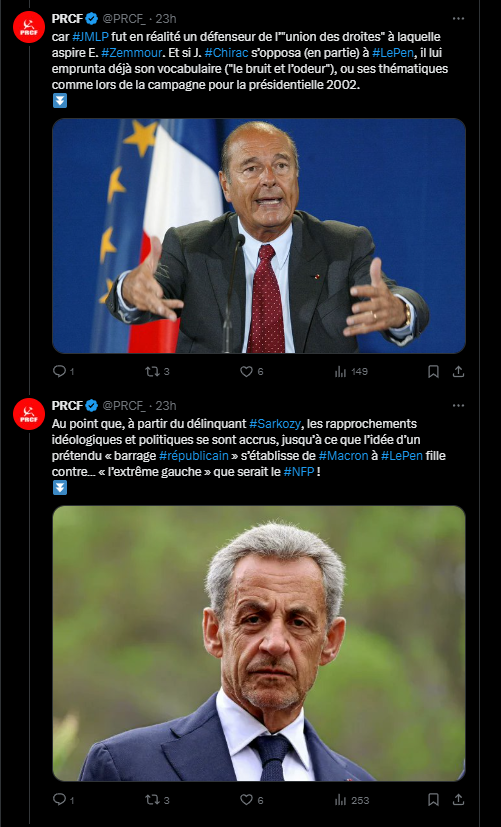Share the second PRCF tweet
The image size is (501, 827).
click(458, 800)
